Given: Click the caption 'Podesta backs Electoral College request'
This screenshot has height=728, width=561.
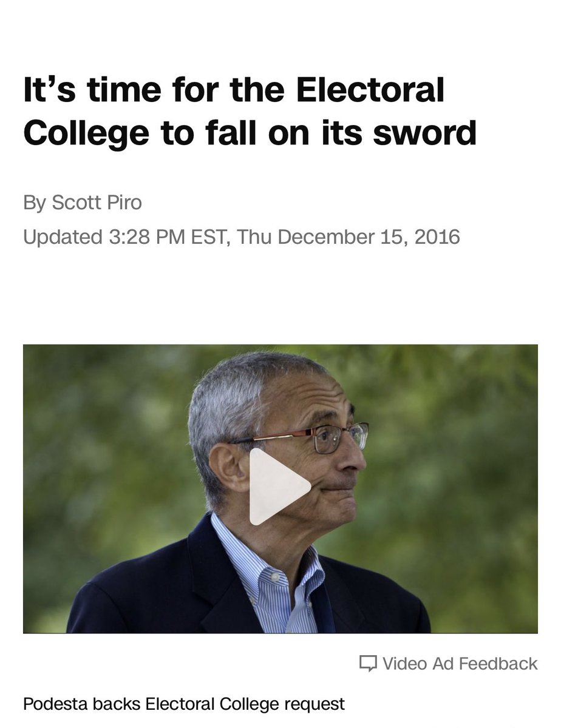Looking at the screenshot, I should [184, 704].
